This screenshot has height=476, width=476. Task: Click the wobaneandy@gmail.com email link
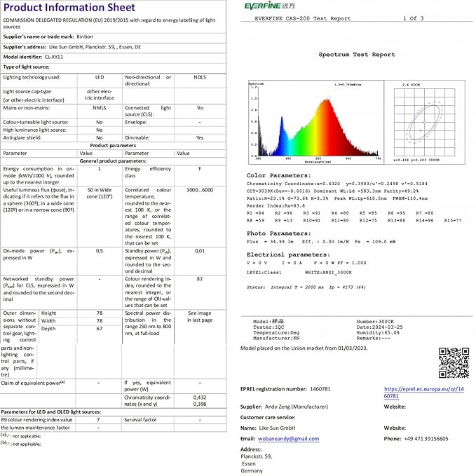click(279, 438)
